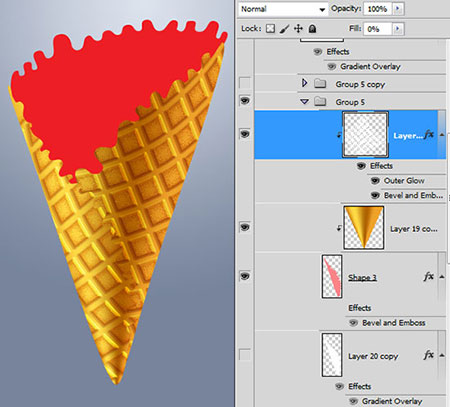Viewport: 450px width, 407px height.
Task: Click the Shape 3 pink shape thumbnail
Action: click(332, 276)
